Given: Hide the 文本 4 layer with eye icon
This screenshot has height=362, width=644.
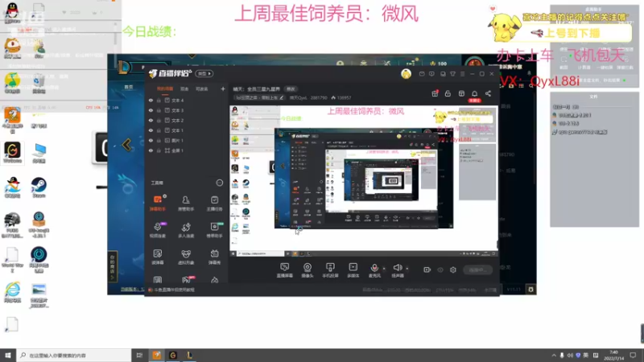Looking at the screenshot, I should 151,100.
